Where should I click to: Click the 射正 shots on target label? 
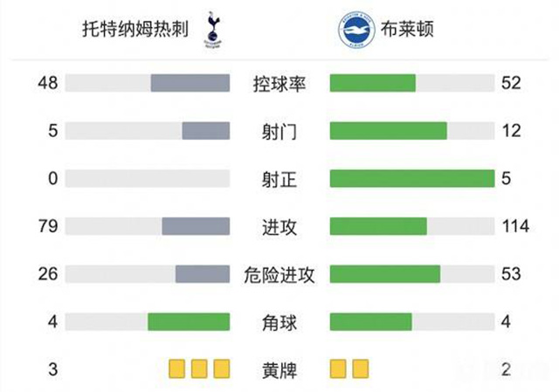pyautogui.click(x=279, y=179)
